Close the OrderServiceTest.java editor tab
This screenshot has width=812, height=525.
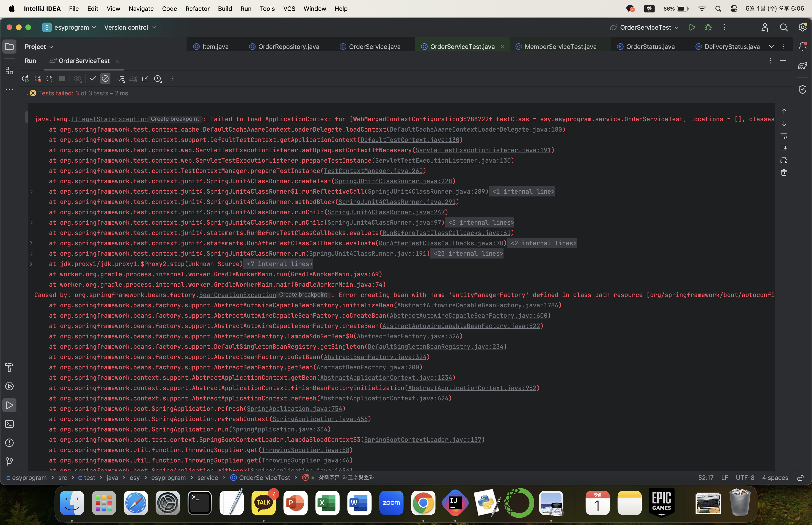pos(502,47)
